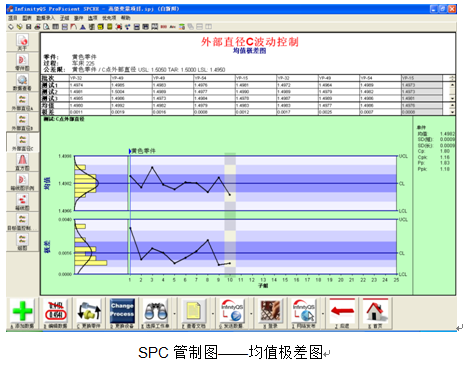This screenshot has width=463, height=365.
Task: Open the 帮助 help menu
Action: point(126,18)
